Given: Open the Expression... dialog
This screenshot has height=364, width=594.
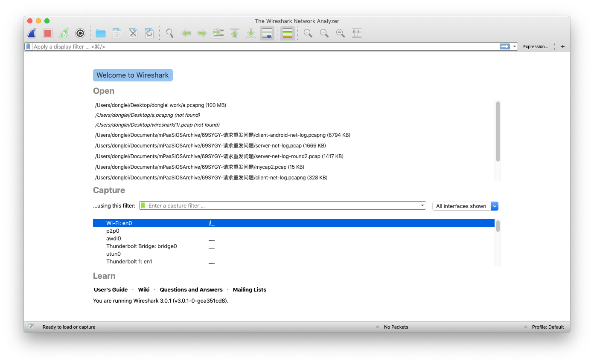Looking at the screenshot, I should [x=536, y=46].
